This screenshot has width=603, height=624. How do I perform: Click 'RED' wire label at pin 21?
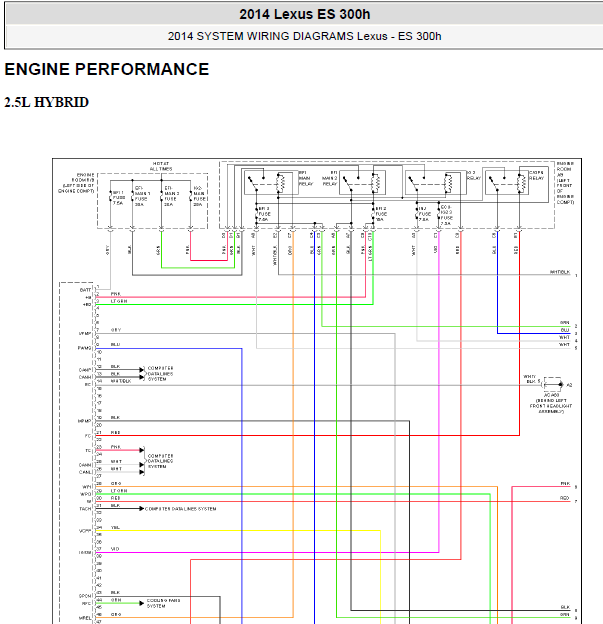[115, 432]
